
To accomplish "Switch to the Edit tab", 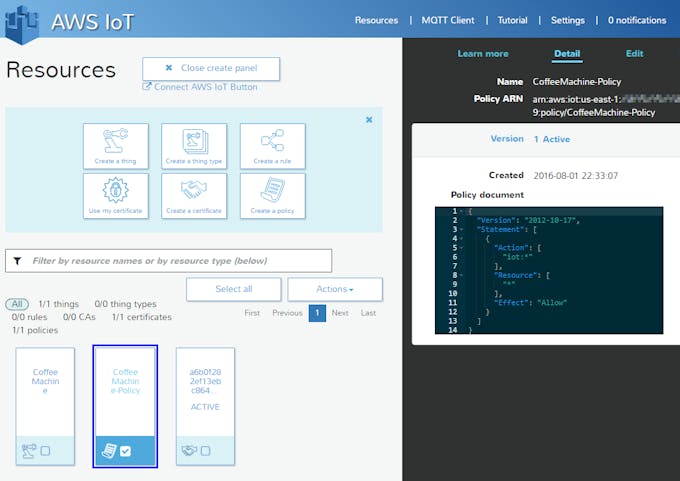I will tap(634, 54).
